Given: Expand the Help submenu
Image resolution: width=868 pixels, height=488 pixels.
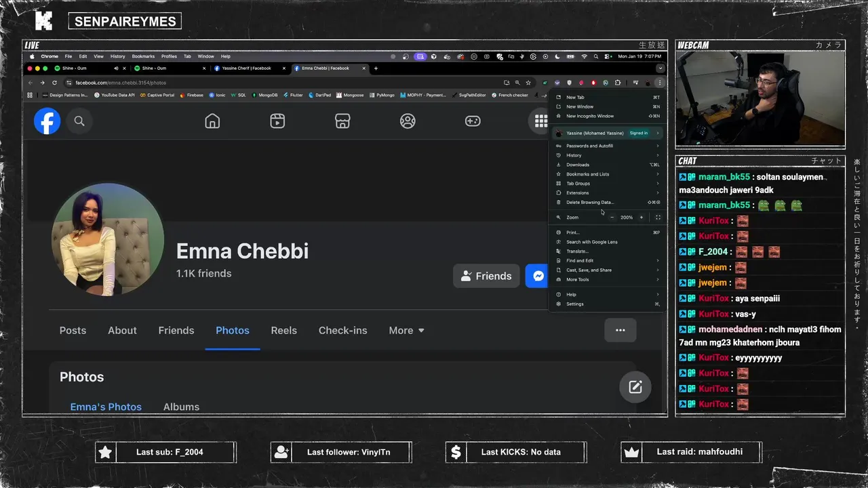Looking at the screenshot, I should [607, 294].
